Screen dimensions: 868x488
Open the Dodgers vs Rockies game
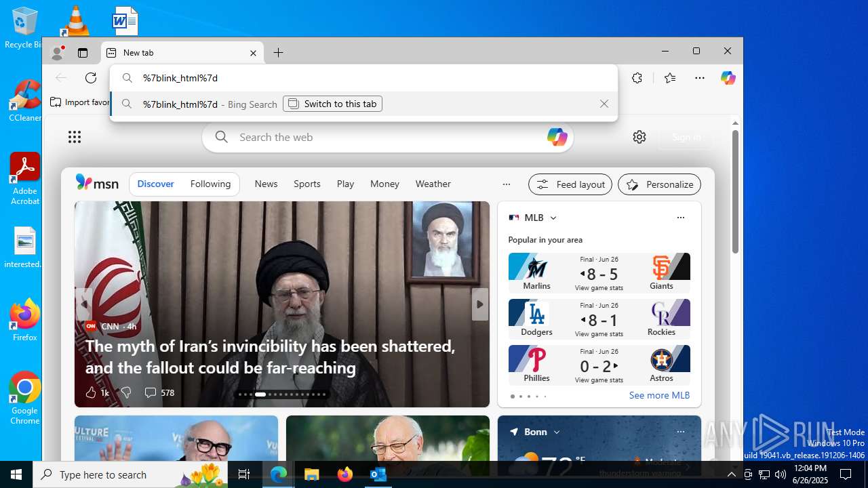599,319
